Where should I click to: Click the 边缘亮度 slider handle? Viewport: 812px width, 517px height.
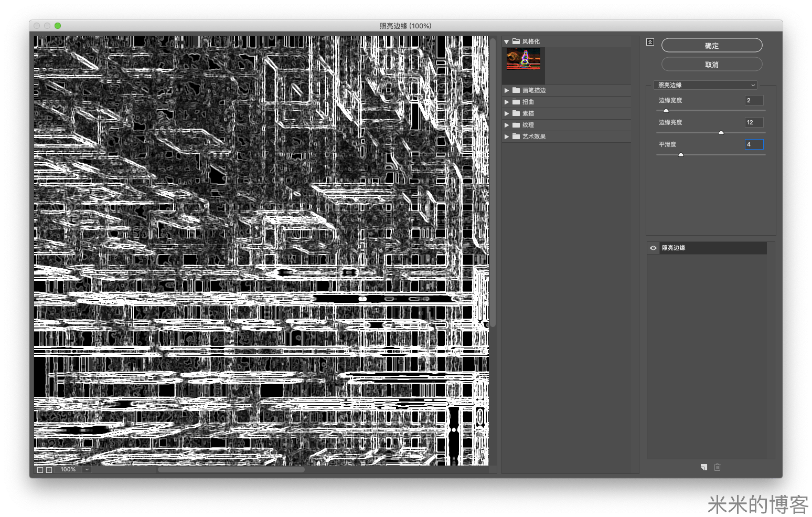coord(721,133)
